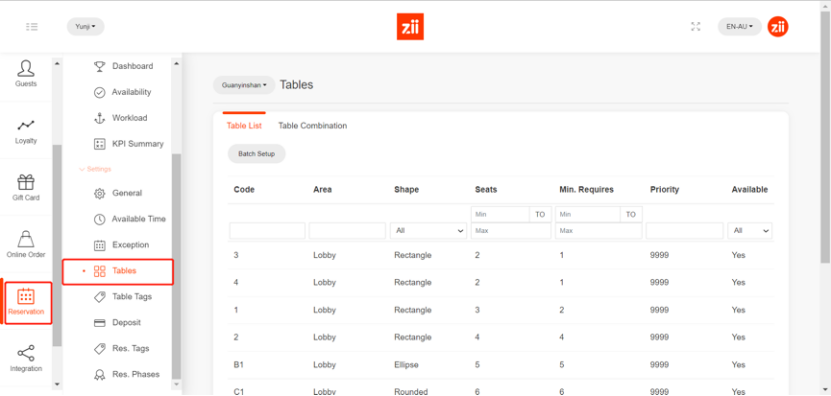Viewport: 831px width, 396px height.
Task: Open the Shape filter All dropdown
Action: [428, 231]
